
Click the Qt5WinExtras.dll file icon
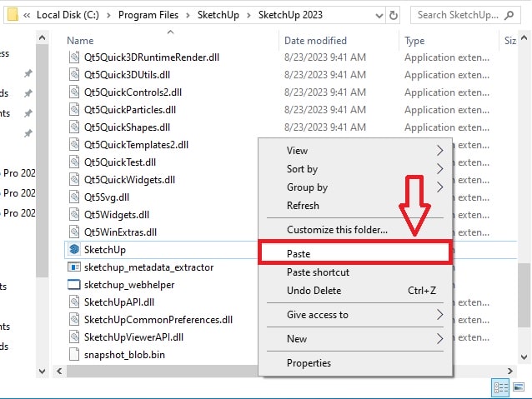pos(74,232)
